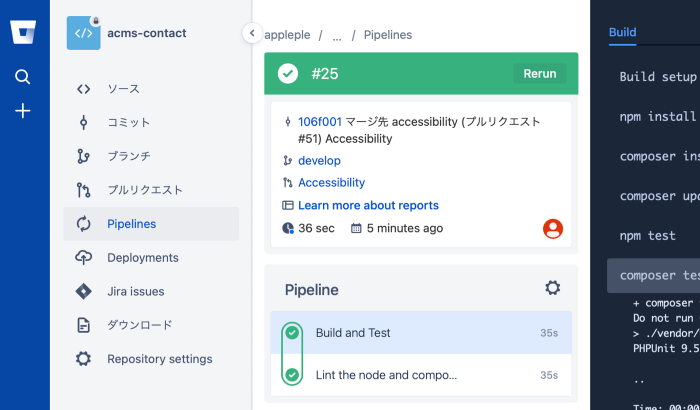Viewport: 700px width, 410px height.
Task: Open ソース in the sidebar
Action: [x=123, y=89]
